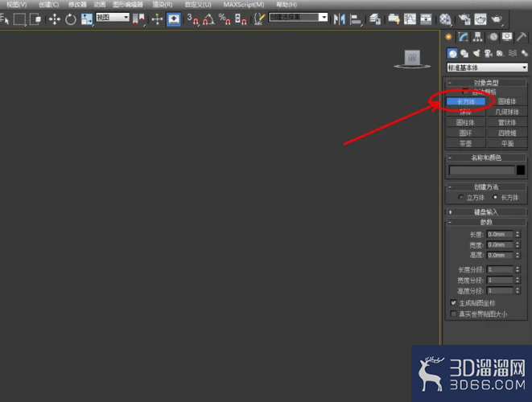Toggle the Graphite ribbon icon
Viewport: 532px width, 402px height.
pyautogui.click(x=394, y=19)
